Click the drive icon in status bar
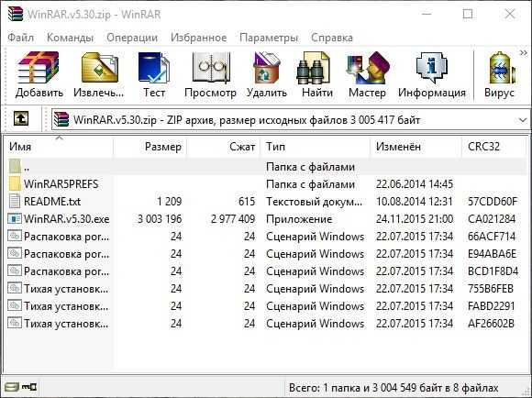 click(x=12, y=387)
